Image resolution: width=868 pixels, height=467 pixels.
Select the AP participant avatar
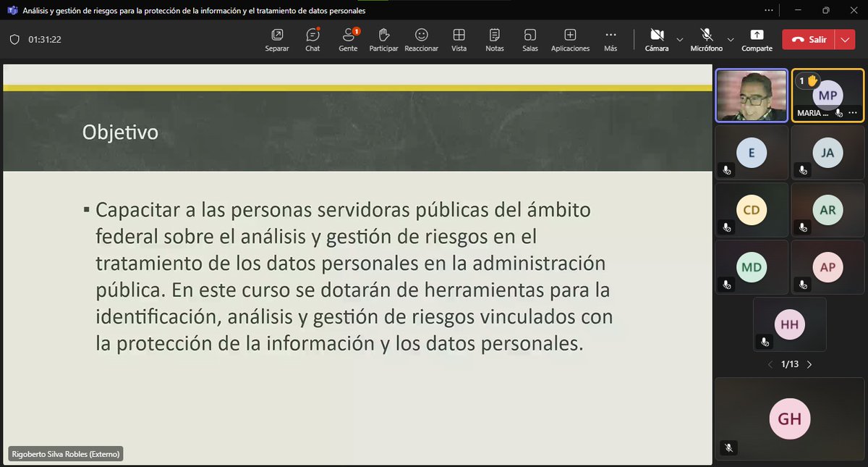point(827,267)
